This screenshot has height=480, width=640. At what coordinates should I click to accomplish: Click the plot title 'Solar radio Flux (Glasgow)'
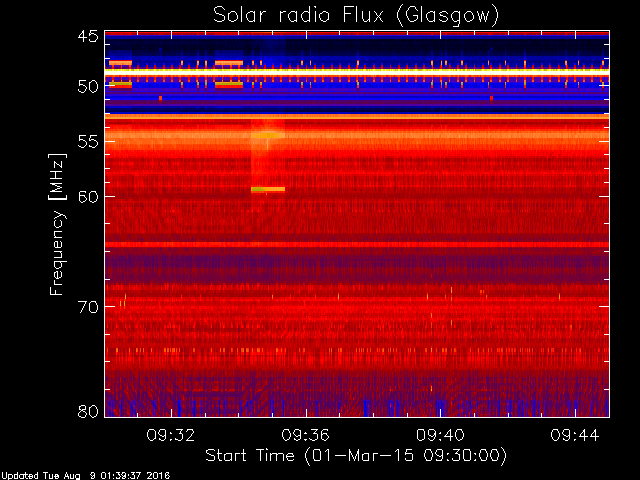pos(356,16)
